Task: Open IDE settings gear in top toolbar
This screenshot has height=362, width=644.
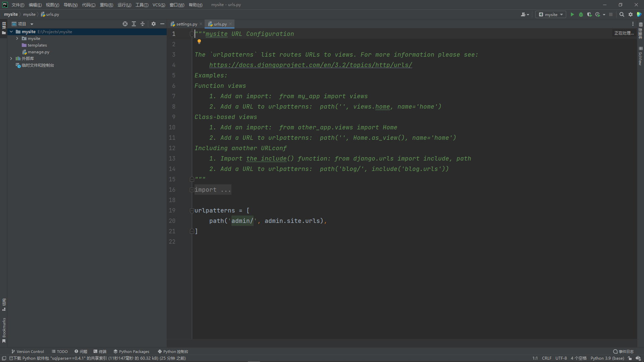Action: (x=631, y=14)
